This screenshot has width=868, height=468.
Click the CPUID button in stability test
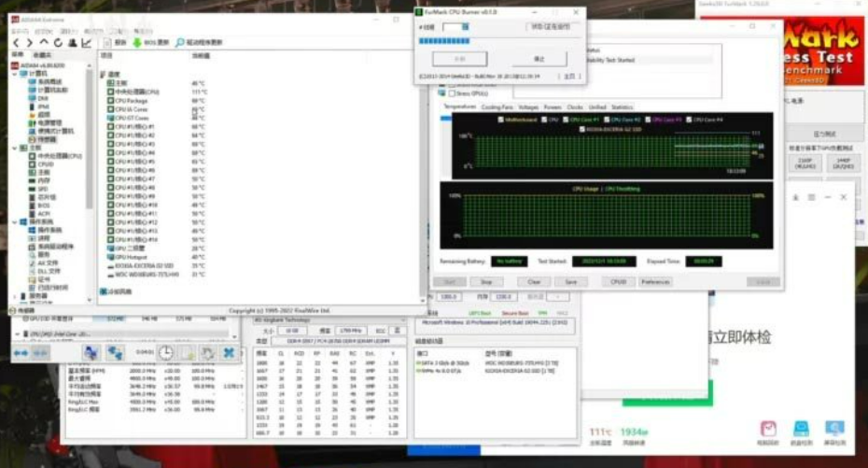[x=619, y=282]
